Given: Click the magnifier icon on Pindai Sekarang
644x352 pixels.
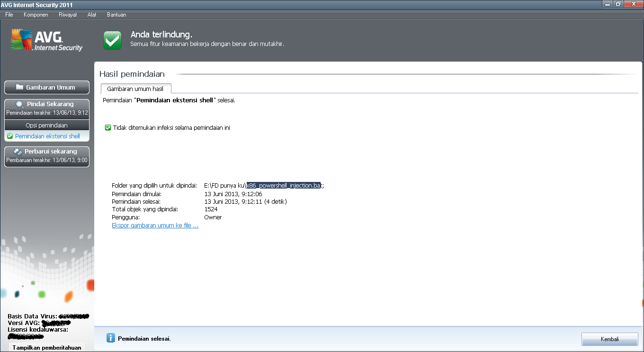Looking at the screenshot, I should tap(20, 104).
